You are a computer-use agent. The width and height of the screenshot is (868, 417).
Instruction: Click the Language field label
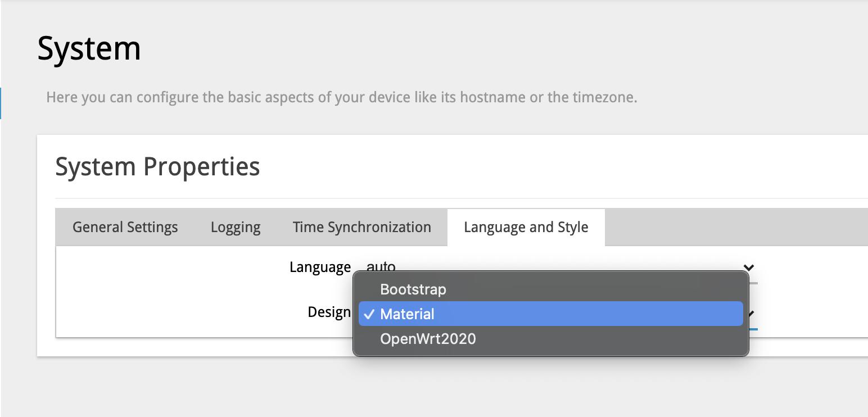(319, 267)
